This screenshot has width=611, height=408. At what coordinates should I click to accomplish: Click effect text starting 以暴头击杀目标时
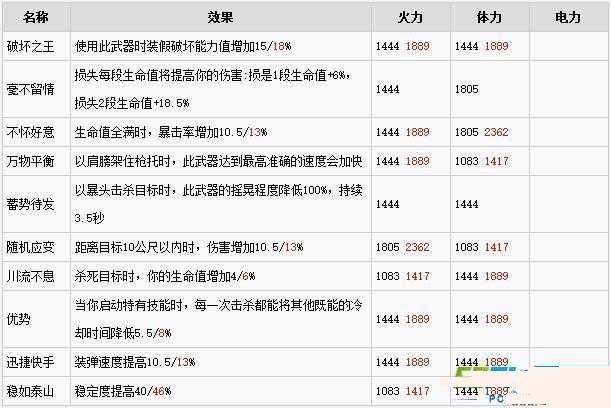(219, 204)
